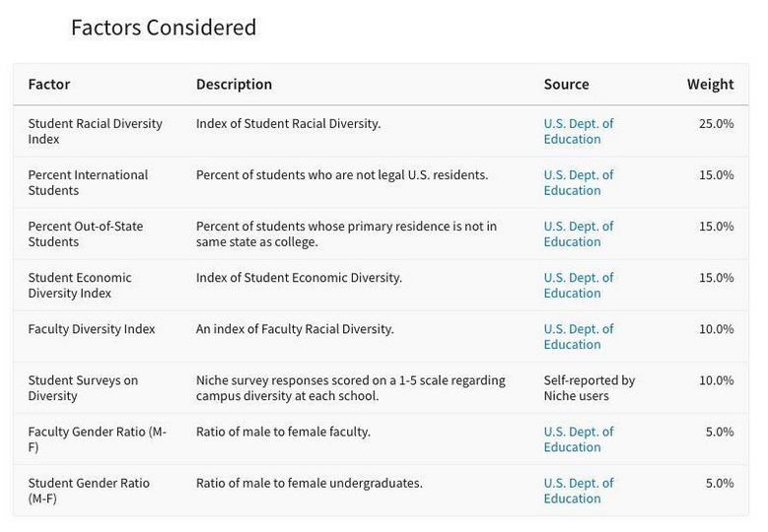The width and height of the screenshot is (768, 532).
Task: Click source link for Faculty Gender Ratio (M-F)
Action: (578, 438)
